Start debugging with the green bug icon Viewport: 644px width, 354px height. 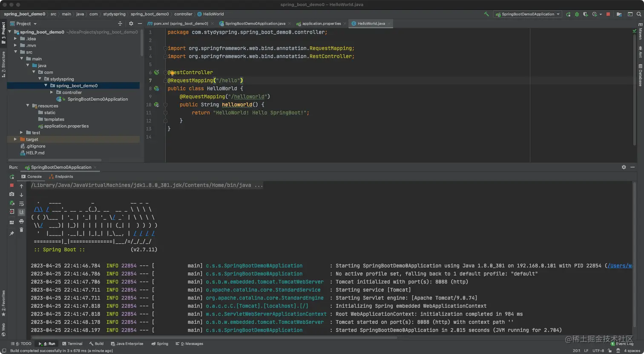[577, 14]
